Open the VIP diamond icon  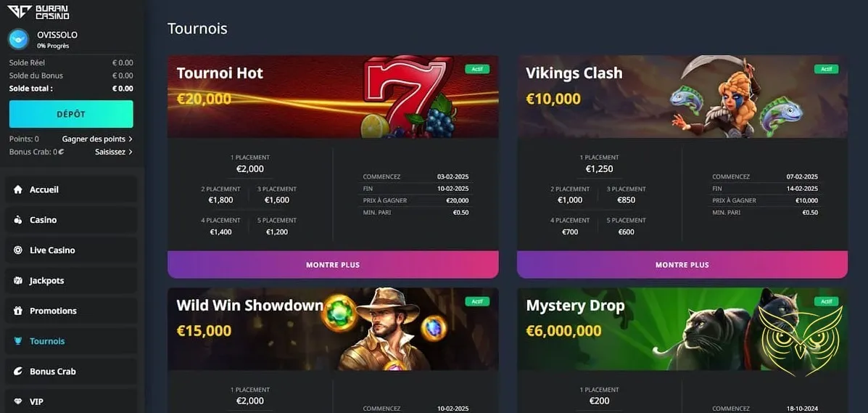17,401
